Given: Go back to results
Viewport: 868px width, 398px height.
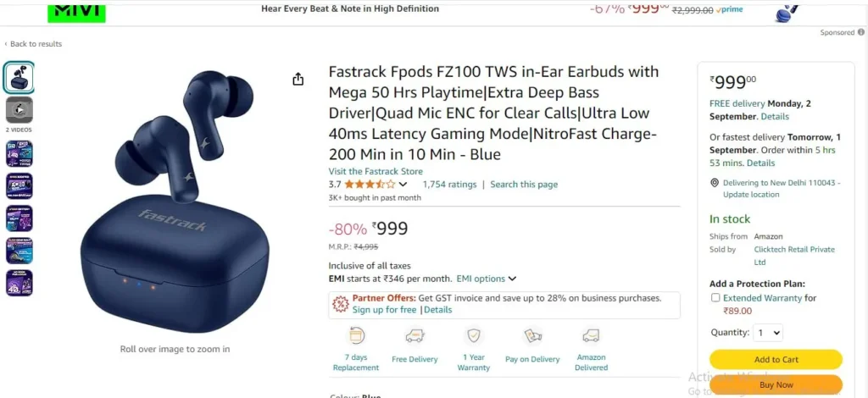Looking at the screenshot, I should 33,44.
